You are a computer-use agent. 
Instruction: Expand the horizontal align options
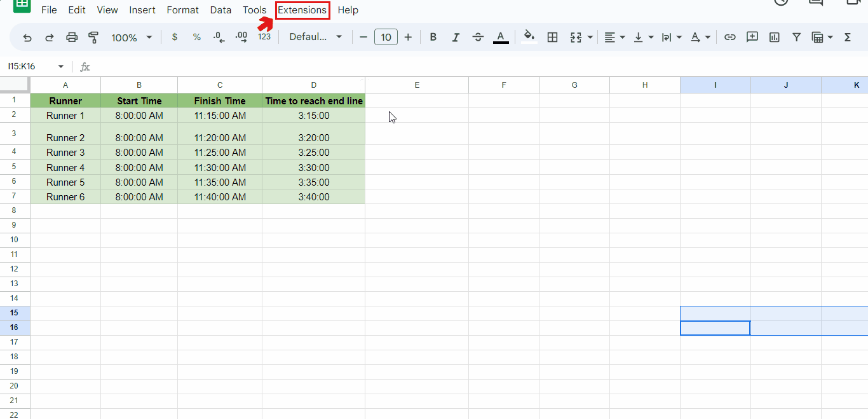click(621, 37)
